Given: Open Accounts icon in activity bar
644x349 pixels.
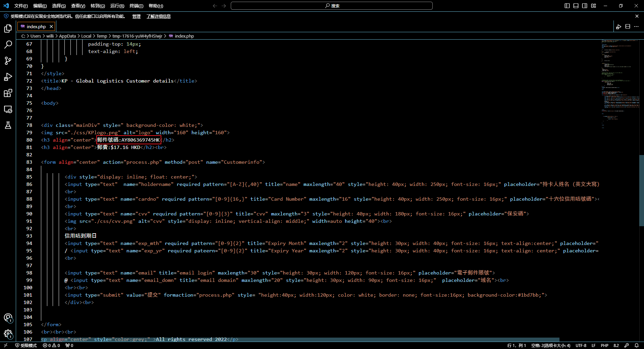Looking at the screenshot, I should click(8, 318).
